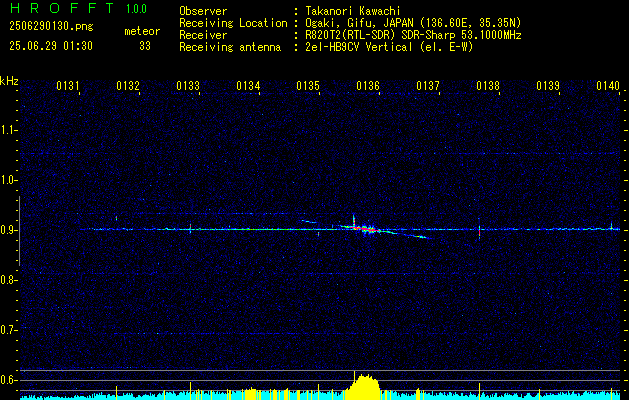
Task: Click the red vertical echo spike near 0138
Action: tap(479, 230)
